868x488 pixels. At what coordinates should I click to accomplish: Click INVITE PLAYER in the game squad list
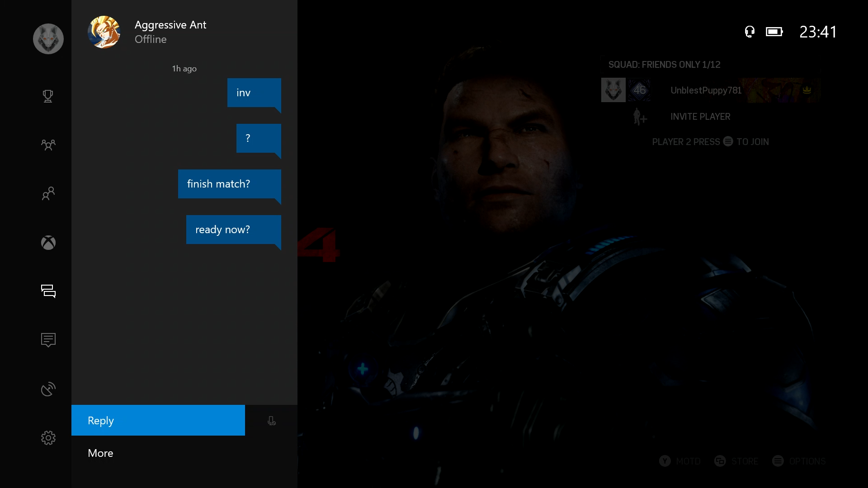pyautogui.click(x=700, y=117)
